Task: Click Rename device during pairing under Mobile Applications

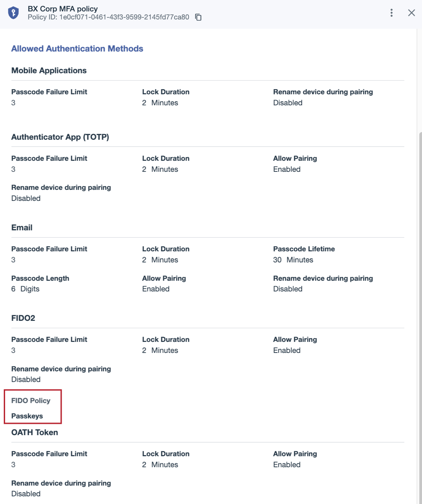Action: [x=323, y=92]
